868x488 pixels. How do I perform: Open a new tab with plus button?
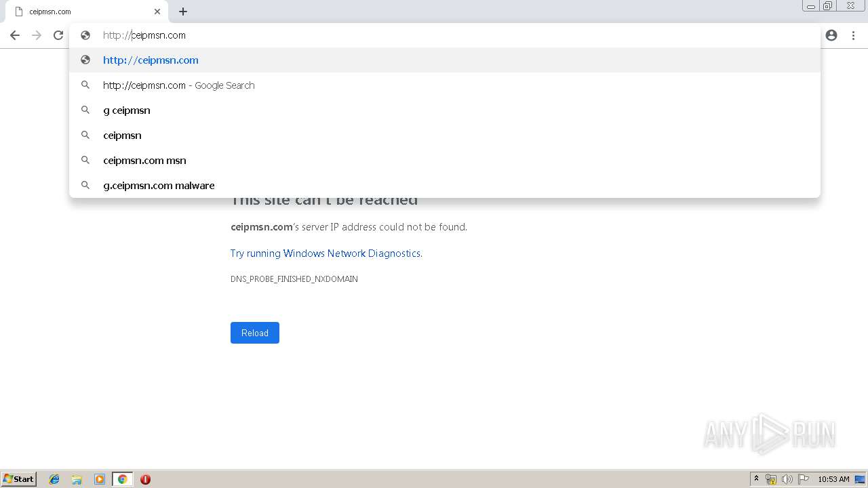(183, 12)
